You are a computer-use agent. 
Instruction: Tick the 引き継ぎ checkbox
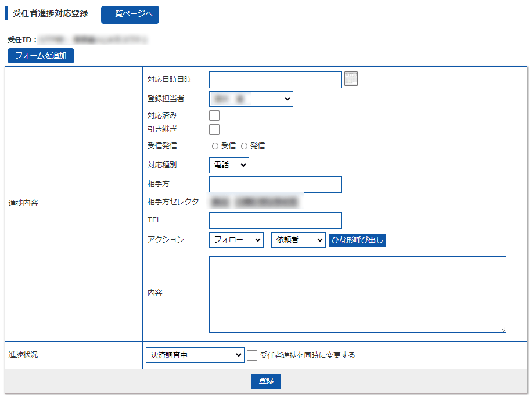click(x=214, y=130)
